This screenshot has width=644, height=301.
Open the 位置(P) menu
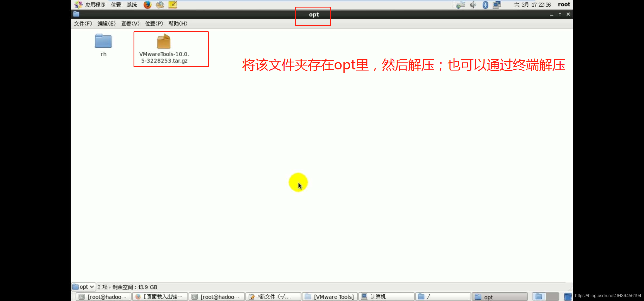coord(154,24)
